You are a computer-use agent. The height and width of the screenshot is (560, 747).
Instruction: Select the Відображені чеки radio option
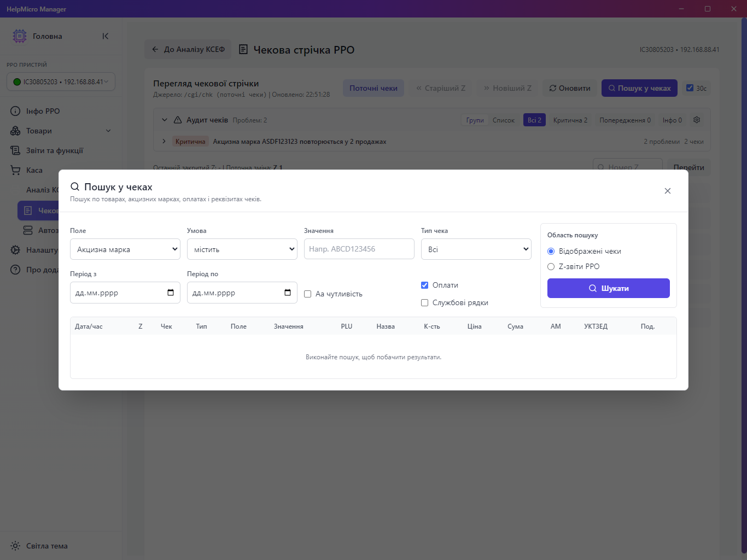(551, 252)
